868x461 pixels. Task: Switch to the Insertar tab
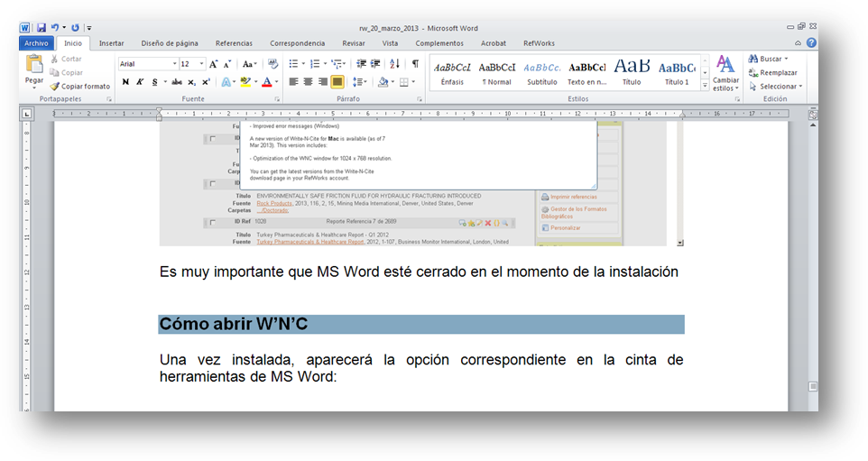pyautogui.click(x=111, y=43)
